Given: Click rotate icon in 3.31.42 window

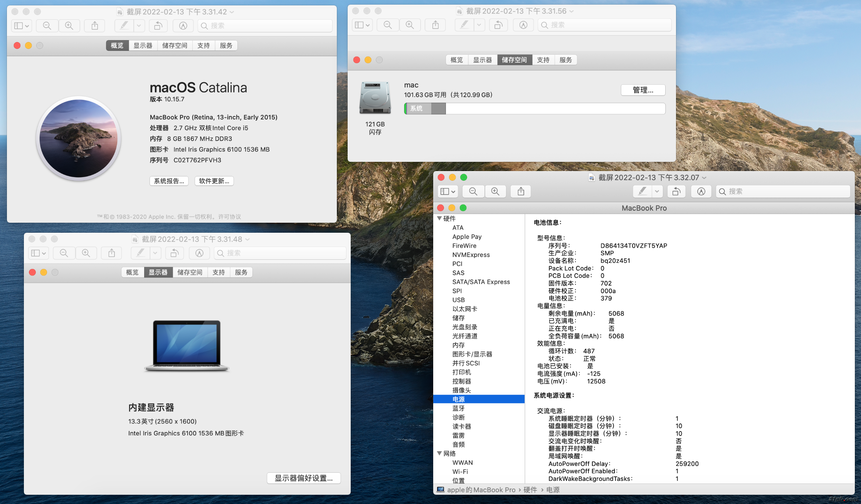Looking at the screenshot, I should pyautogui.click(x=158, y=26).
